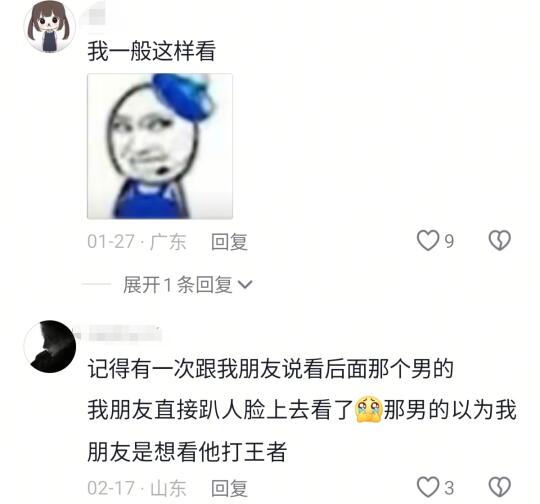Like the Guangdong comment with heart icon
Viewport: 540px width, 504px height.
pos(428,240)
